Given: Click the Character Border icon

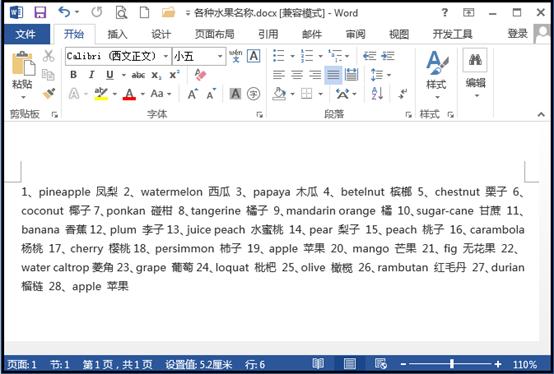Looking at the screenshot, I should tap(254, 56).
